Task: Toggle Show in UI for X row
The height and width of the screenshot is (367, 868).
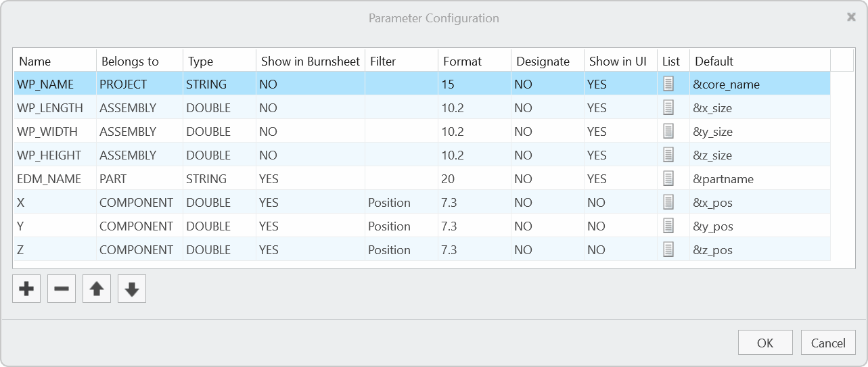Action: (619, 203)
